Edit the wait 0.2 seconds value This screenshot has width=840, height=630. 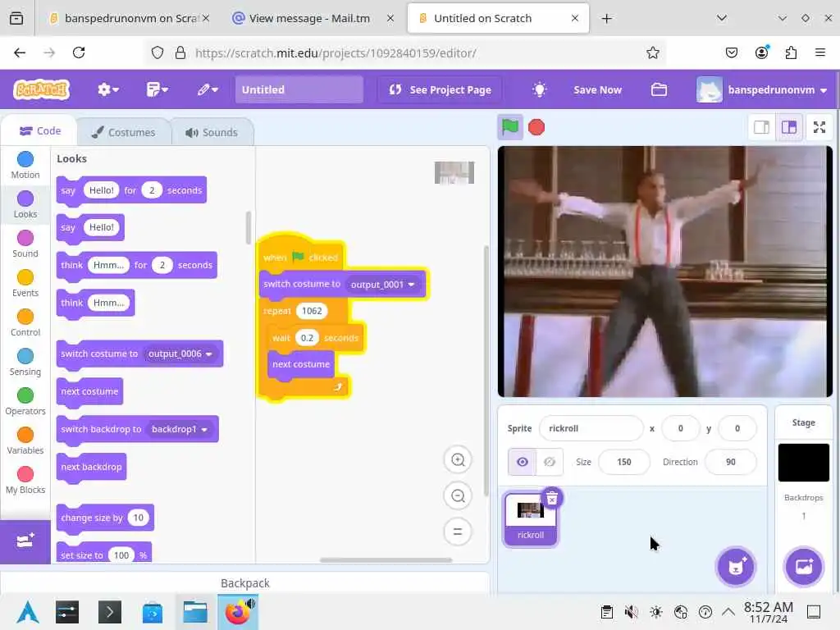coord(307,338)
